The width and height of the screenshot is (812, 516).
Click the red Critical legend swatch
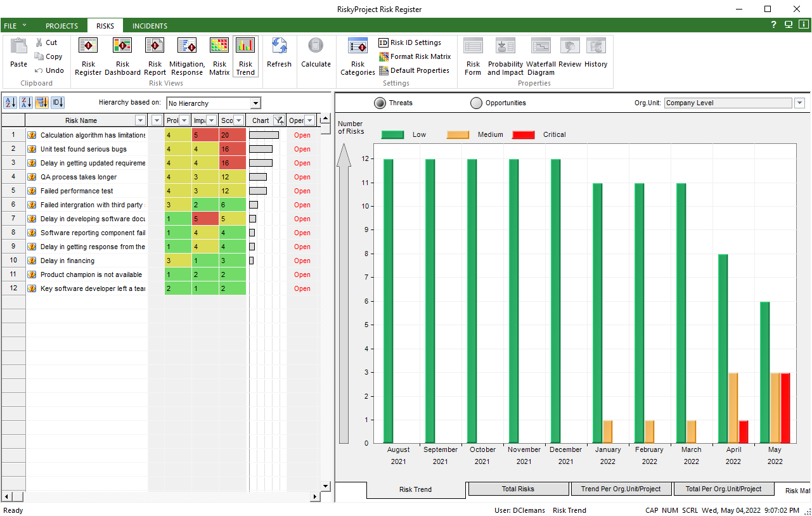coord(524,134)
